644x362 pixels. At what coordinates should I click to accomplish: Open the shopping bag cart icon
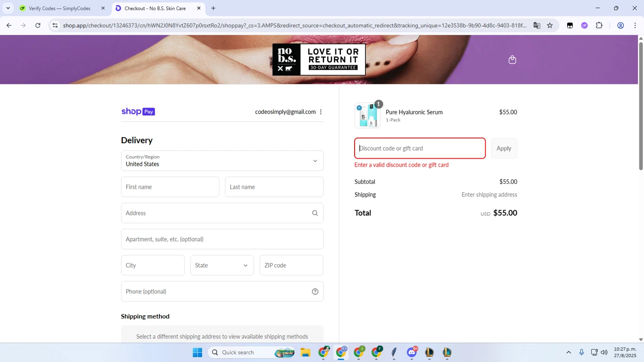pyautogui.click(x=512, y=60)
